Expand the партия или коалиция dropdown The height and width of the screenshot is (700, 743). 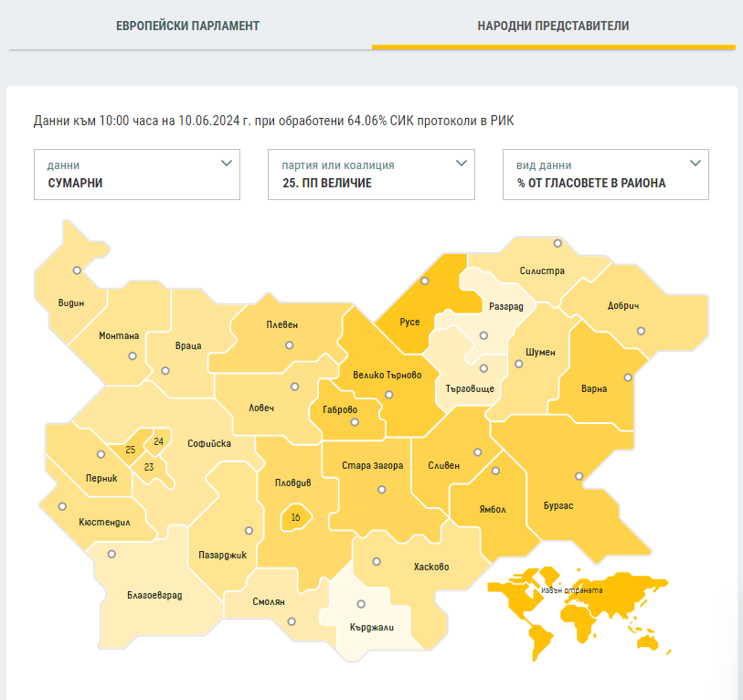point(371,175)
